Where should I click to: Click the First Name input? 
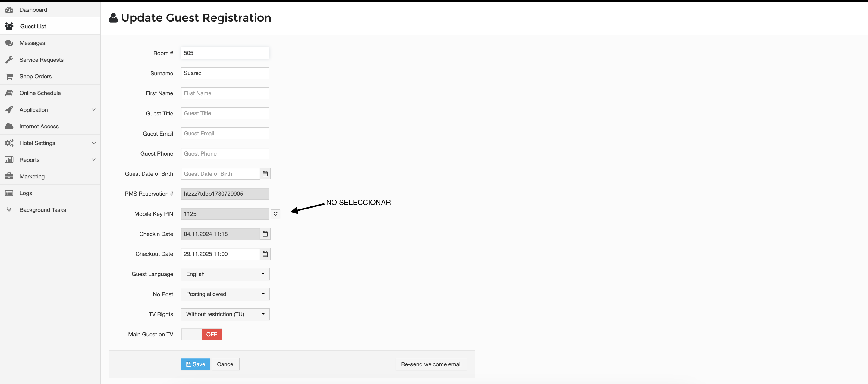tap(225, 93)
